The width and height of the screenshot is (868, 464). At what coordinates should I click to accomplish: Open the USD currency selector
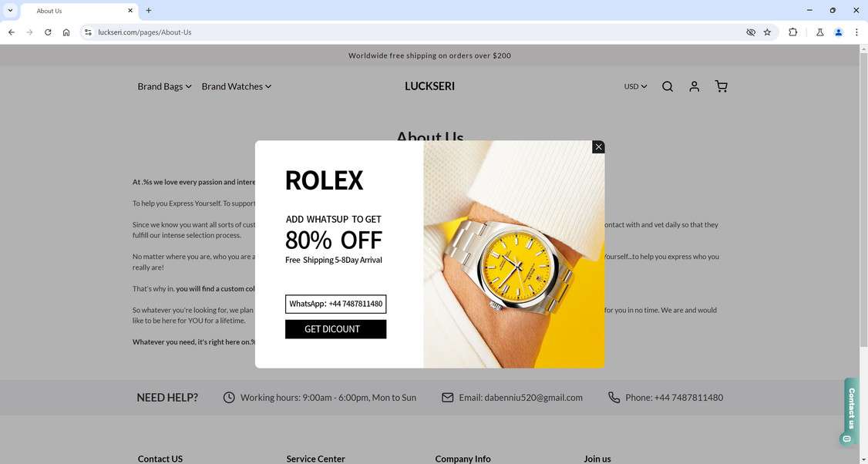[x=635, y=86]
